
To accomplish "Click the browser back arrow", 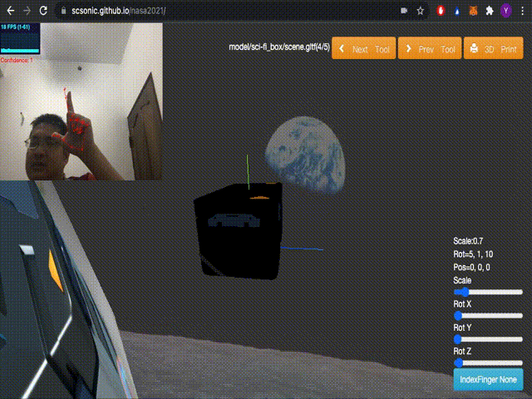I will 9,11.
